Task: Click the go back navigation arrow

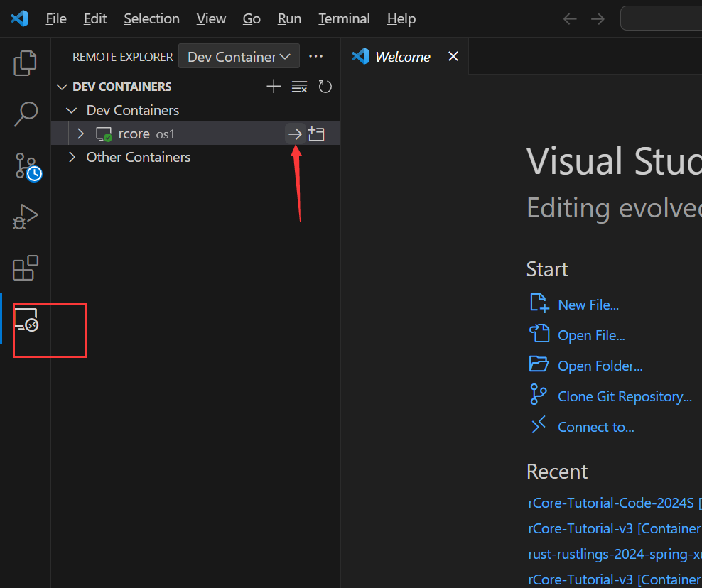Action: click(570, 18)
